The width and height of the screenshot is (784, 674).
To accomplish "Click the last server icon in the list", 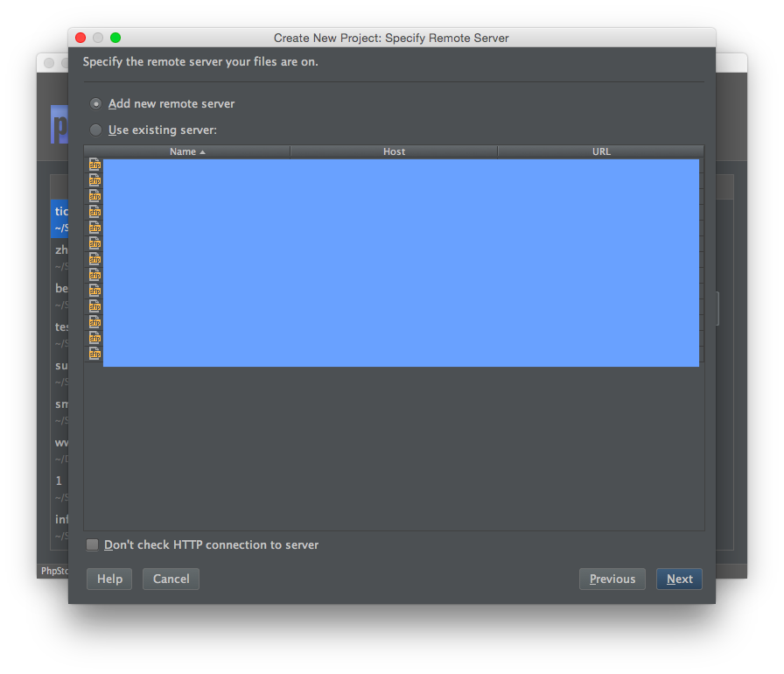I will pos(94,354).
